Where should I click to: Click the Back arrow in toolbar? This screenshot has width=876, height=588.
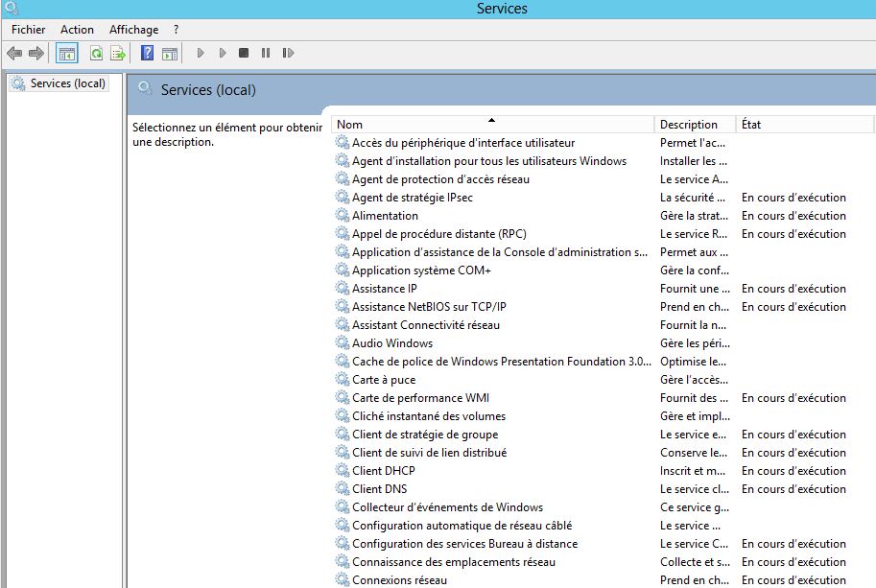[14, 53]
